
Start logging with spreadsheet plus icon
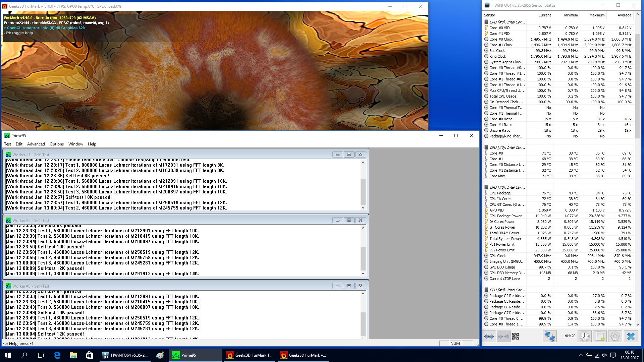click(600, 336)
